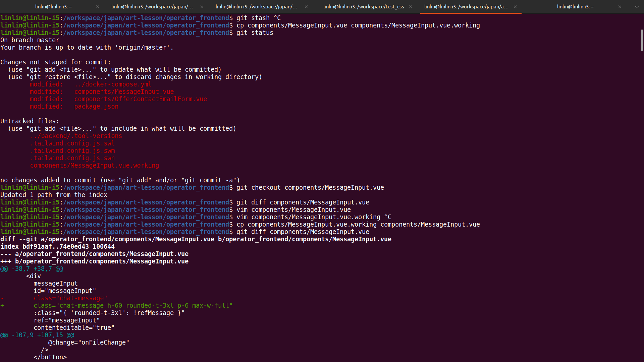This screenshot has width=644, height=362.
Task: Close the first linlin@linlin-i5 home tab
Action: pos(98,7)
